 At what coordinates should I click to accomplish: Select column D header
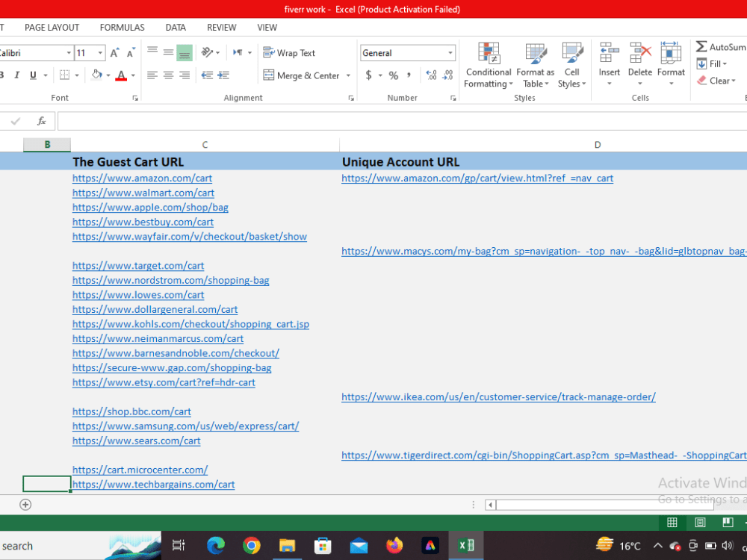pos(598,145)
